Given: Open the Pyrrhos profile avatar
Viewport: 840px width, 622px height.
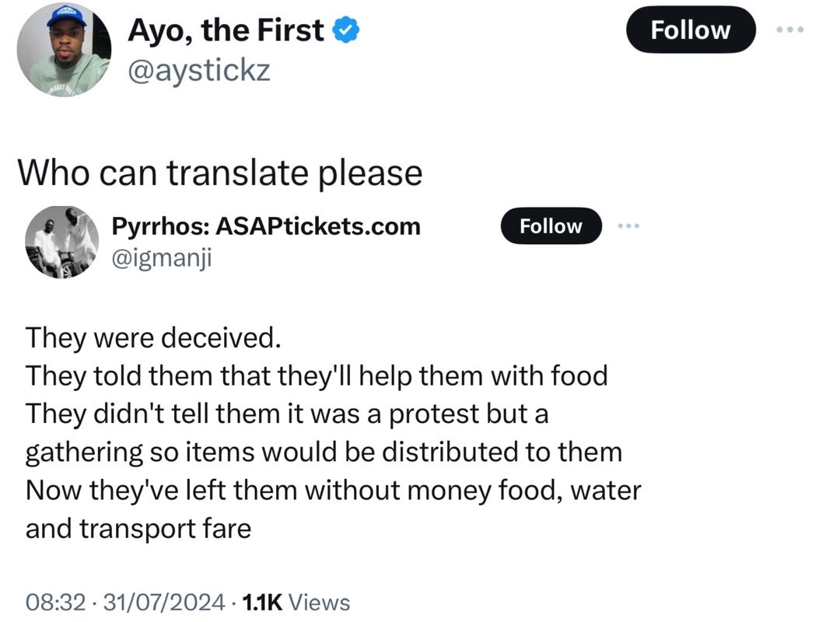Looking at the screenshot, I should pyautogui.click(x=62, y=242).
